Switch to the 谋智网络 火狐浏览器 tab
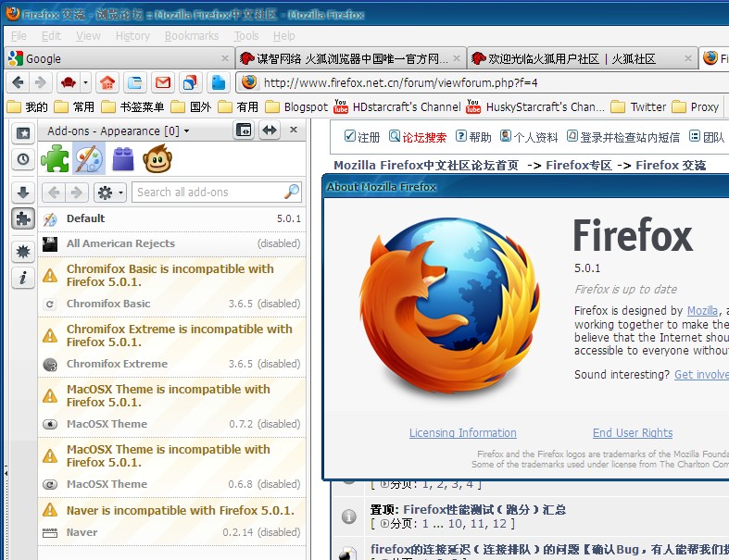The width and height of the screenshot is (729, 560). point(351,58)
